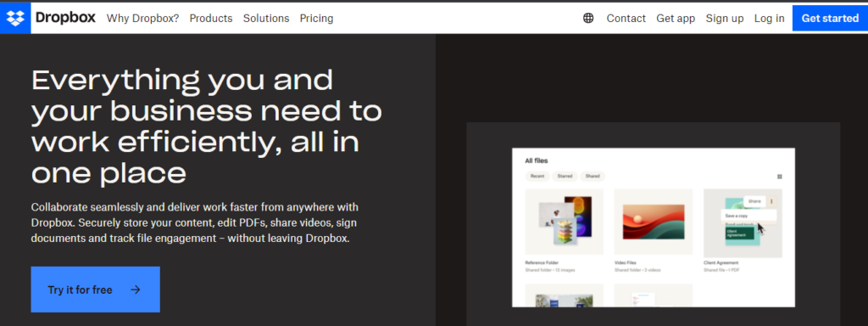Click the Reference Folder label text
Image resolution: width=868 pixels, height=326 pixels.
(542, 263)
